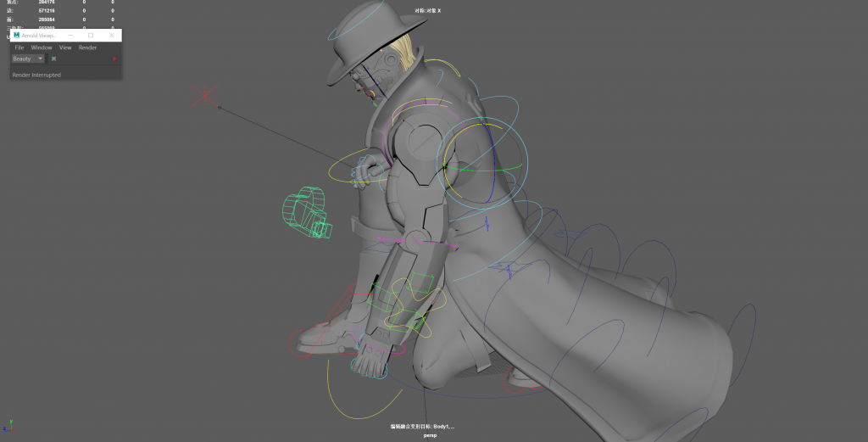Click the Render Interrupted status text
Screen dimensions: 868x442
36,75
